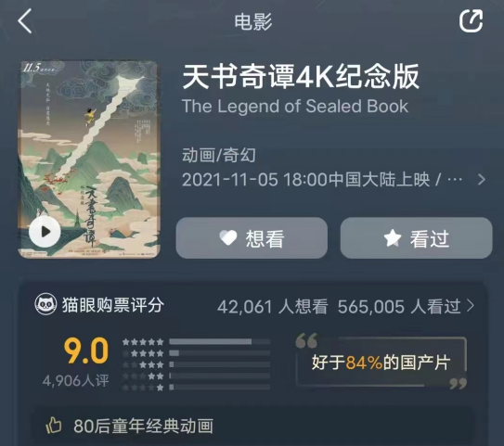Open the 42,061 人想看 count
The height and width of the screenshot is (446, 504).
[x=273, y=306]
